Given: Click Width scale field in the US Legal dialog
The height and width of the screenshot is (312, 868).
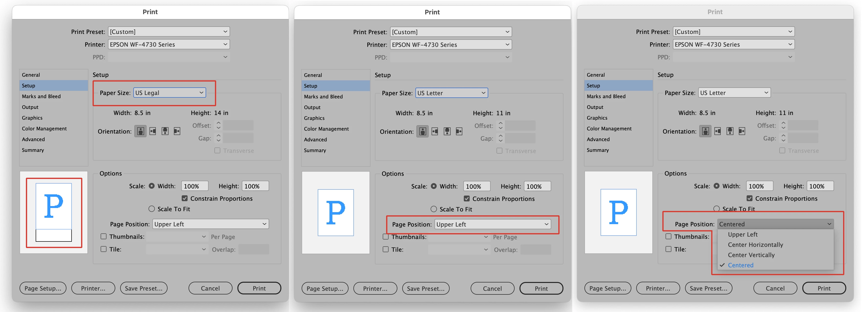Looking at the screenshot, I should [194, 186].
